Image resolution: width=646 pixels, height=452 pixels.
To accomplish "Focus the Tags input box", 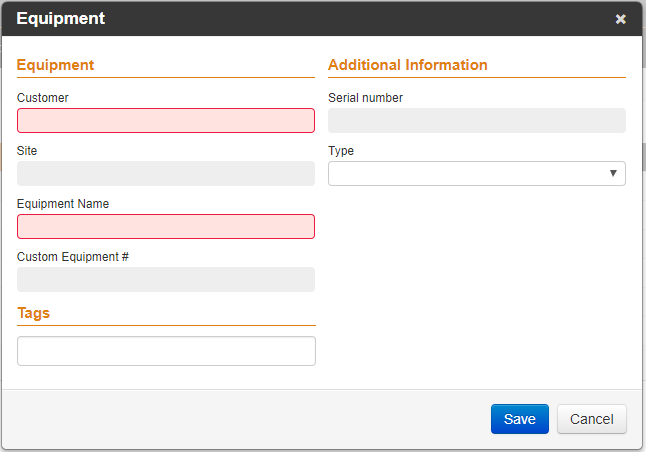I will pos(166,351).
